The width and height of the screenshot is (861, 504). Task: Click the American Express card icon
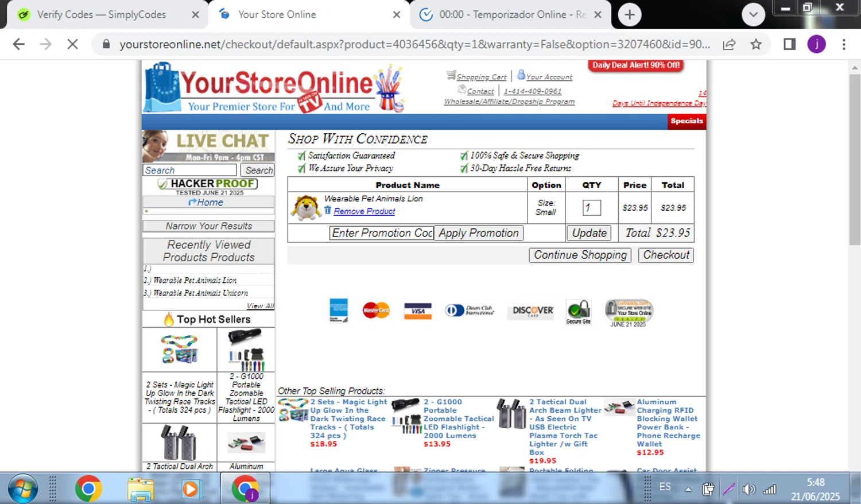pyautogui.click(x=339, y=310)
